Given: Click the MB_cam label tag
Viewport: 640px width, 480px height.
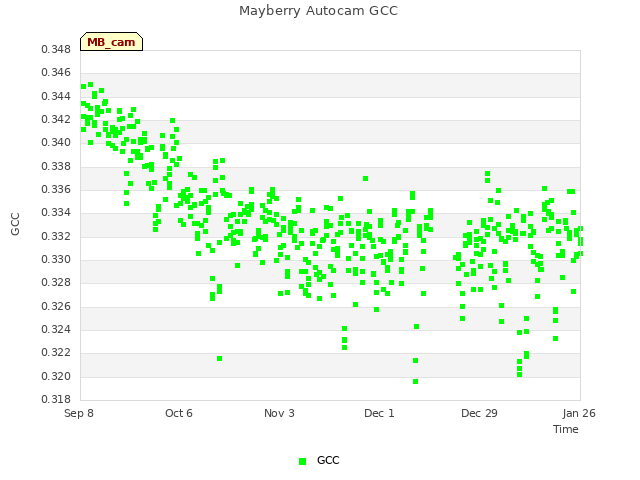Looking at the screenshot, I should pyautogui.click(x=111, y=42).
